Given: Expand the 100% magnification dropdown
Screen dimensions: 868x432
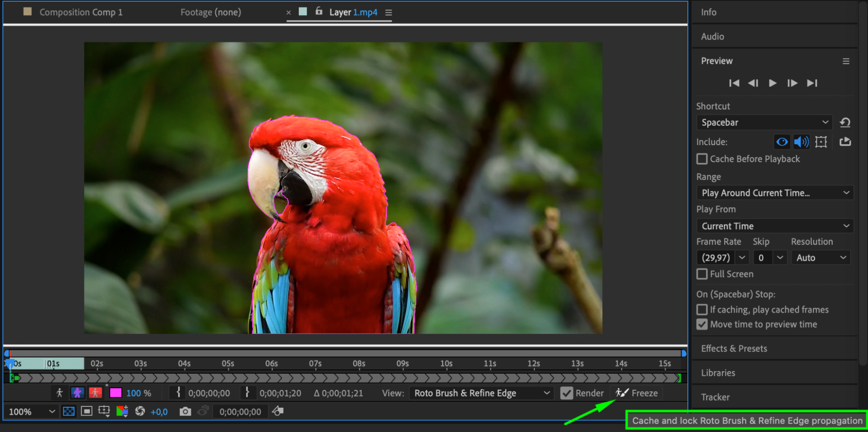Looking at the screenshot, I should tap(32, 412).
